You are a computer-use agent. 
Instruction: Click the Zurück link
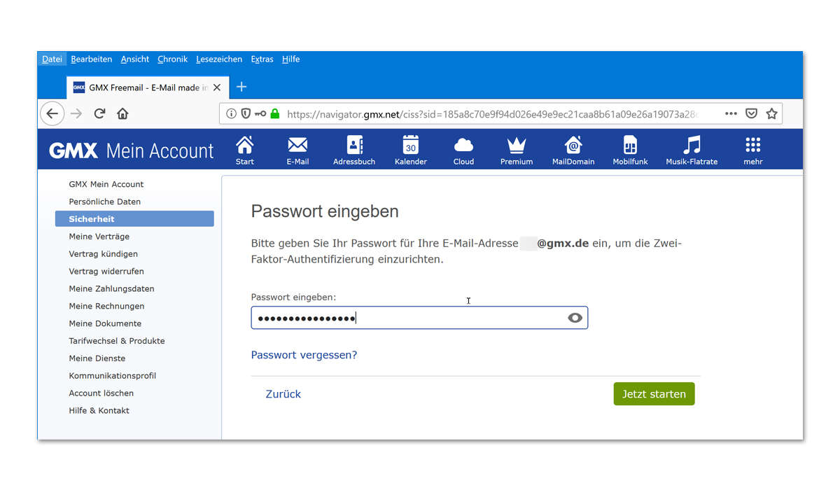tap(283, 394)
